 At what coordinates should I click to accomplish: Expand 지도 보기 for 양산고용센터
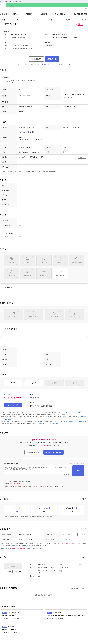82,534
